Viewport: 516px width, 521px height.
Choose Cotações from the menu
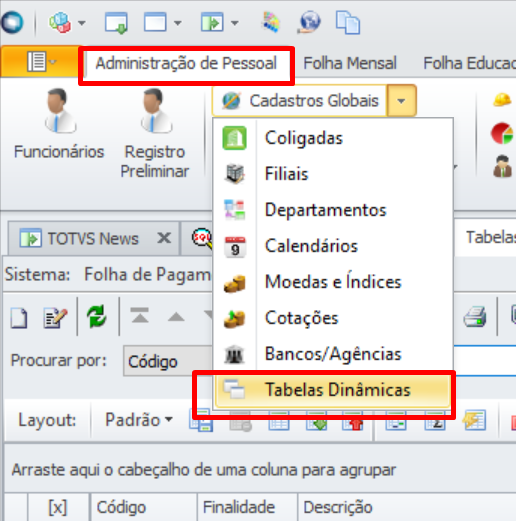pyautogui.click(x=333, y=318)
